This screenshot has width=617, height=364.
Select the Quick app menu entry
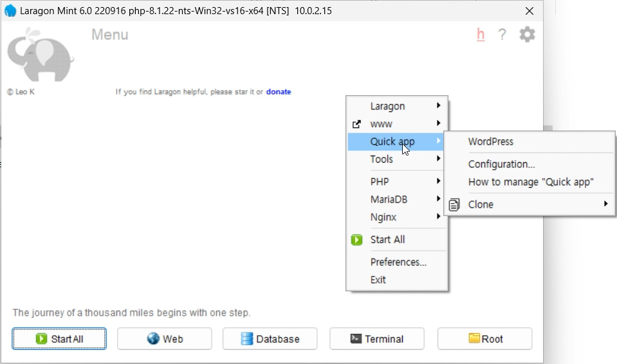(396, 141)
